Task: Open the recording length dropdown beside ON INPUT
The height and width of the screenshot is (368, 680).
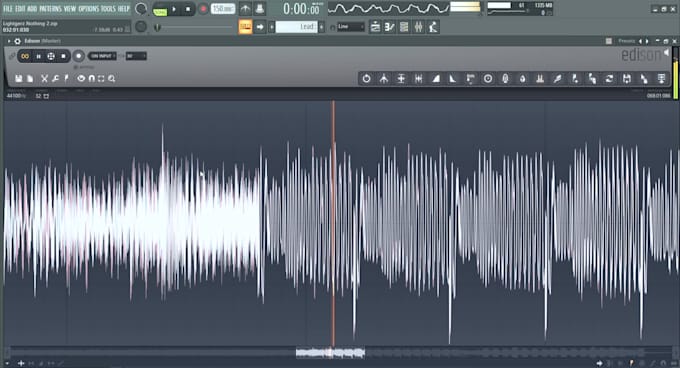Action: tap(136, 56)
